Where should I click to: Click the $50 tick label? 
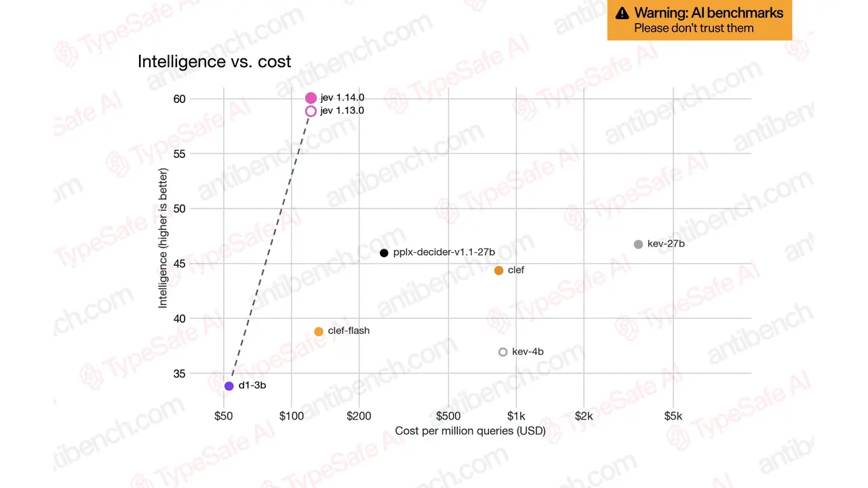point(224,415)
